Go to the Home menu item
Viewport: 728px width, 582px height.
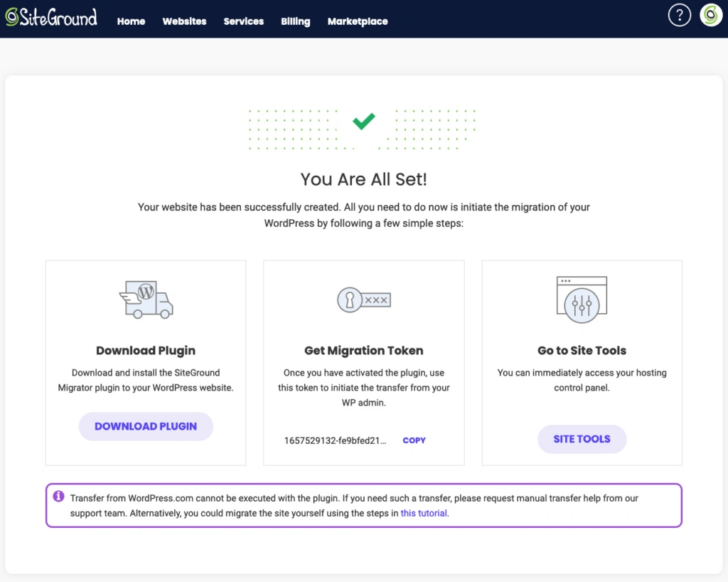tap(131, 21)
